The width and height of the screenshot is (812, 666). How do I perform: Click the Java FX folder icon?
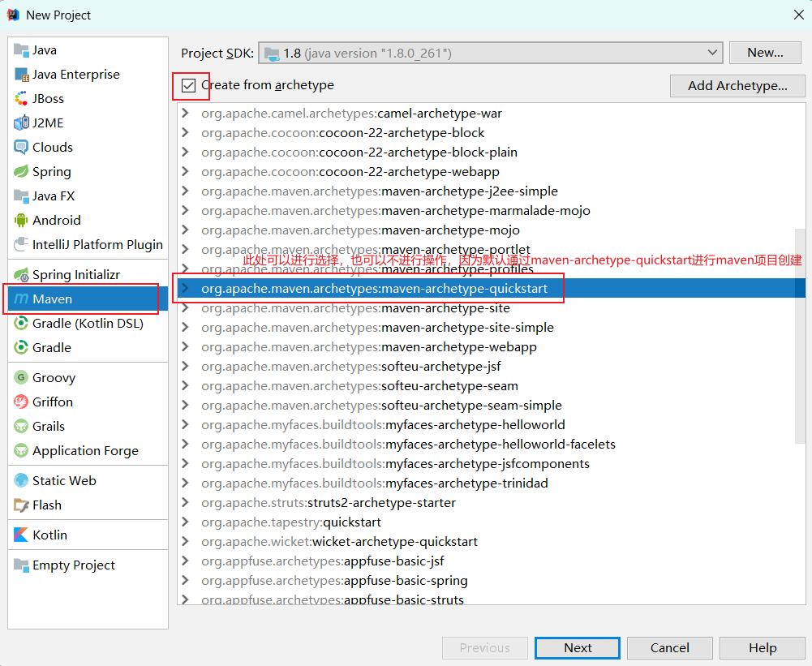(x=21, y=196)
